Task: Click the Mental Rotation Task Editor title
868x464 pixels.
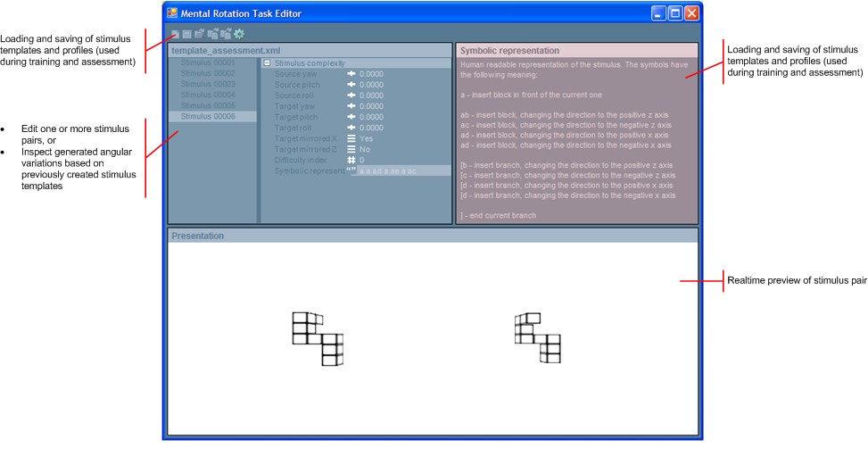Action: click(241, 13)
